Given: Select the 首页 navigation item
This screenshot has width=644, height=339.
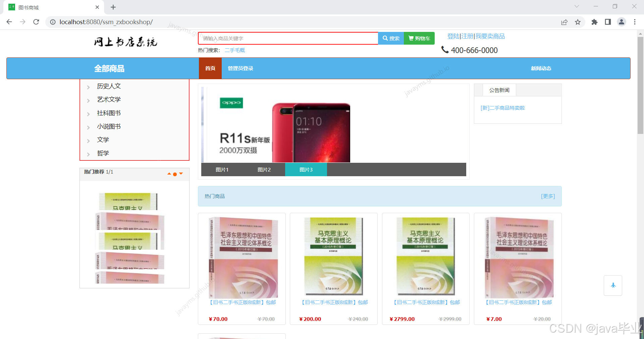Looking at the screenshot, I should click(x=210, y=68).
